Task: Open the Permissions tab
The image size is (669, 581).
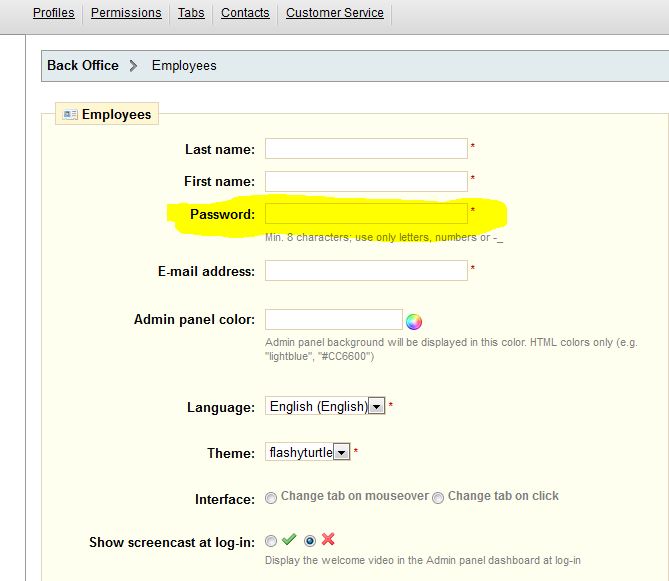Action: (126, 13)
